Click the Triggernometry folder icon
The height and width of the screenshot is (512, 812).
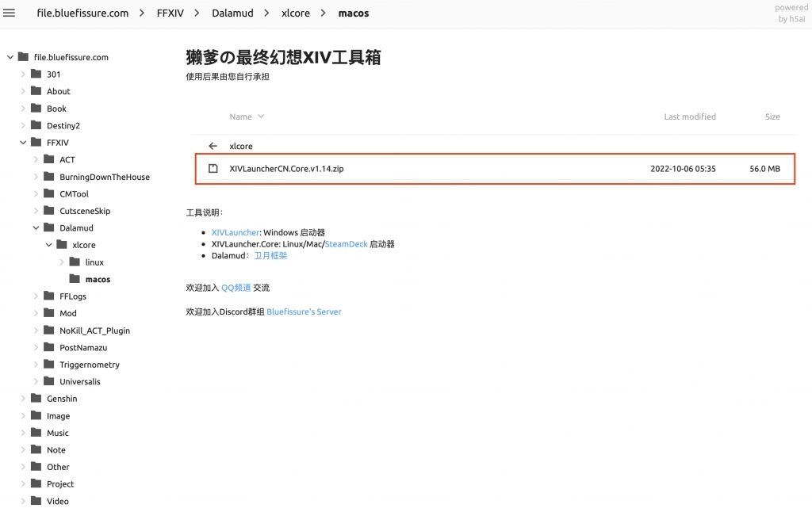point(48,365)
